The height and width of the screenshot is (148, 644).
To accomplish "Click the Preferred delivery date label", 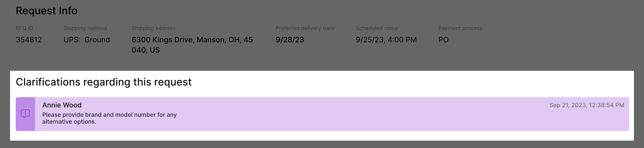I will [305, 28].
